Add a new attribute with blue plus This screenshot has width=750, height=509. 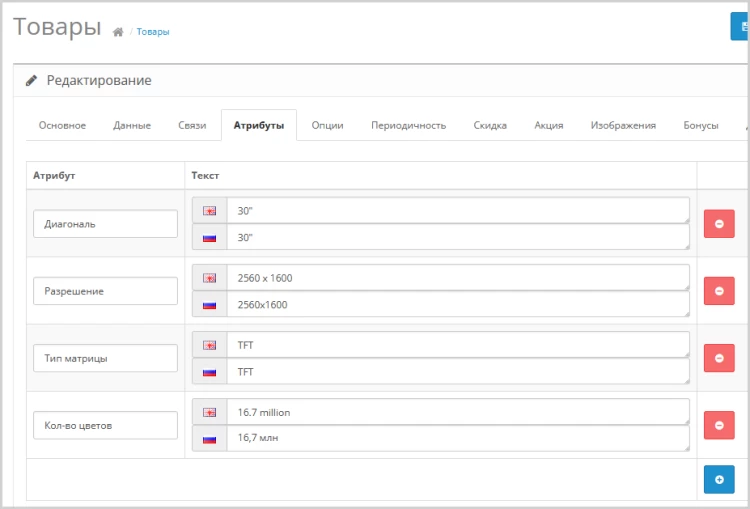coord(719,479)
